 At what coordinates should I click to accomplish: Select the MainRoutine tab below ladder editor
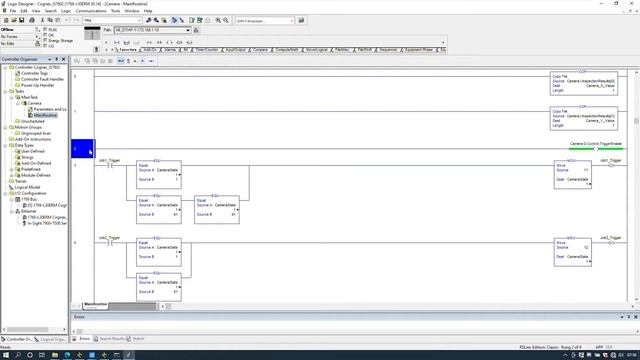(96, 305)
